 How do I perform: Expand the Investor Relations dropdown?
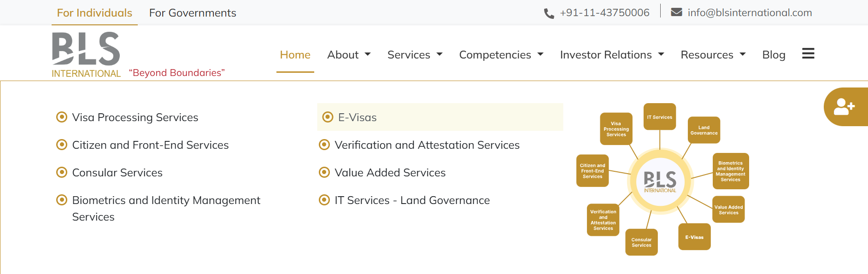[x=612, y=55]
